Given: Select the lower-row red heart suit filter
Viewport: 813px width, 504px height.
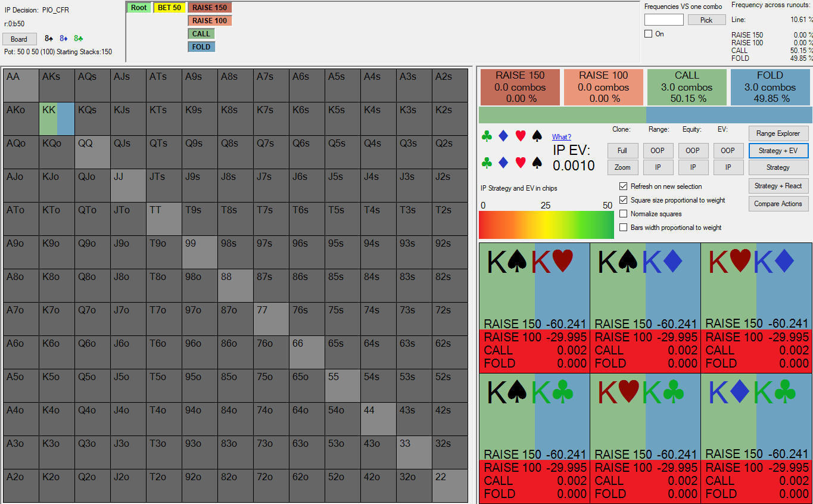Looking at the screenshot, I should pyautogui.click(x=520, y=162).
